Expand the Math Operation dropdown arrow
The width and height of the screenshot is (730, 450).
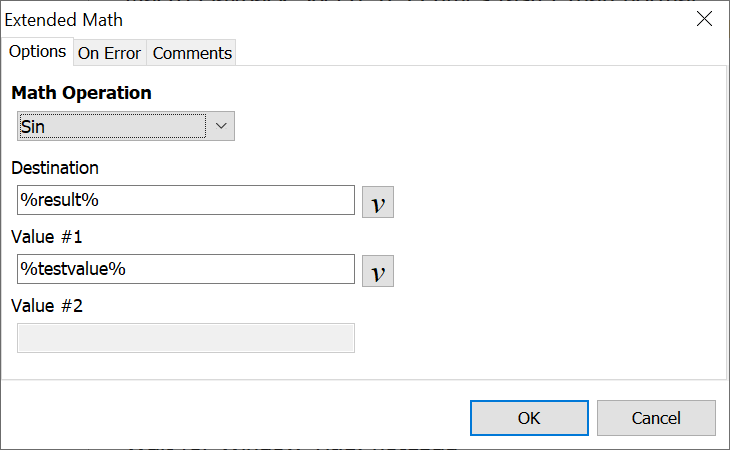point(221,126)
